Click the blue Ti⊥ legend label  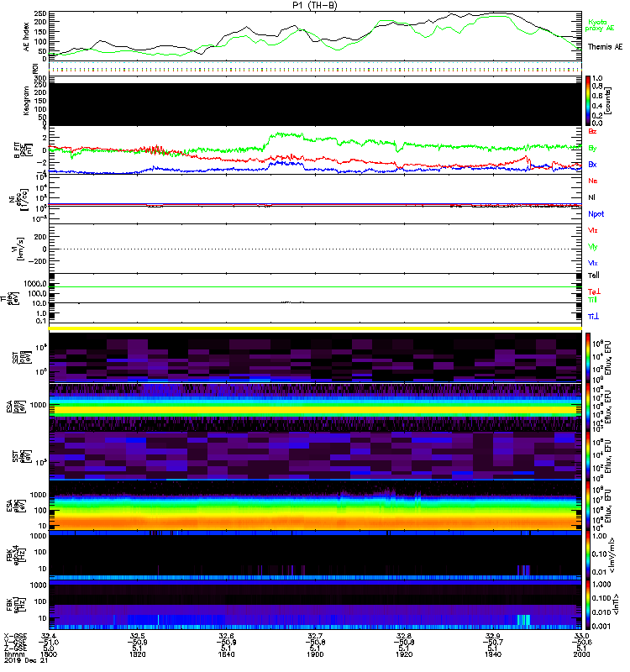pos(593,317)
